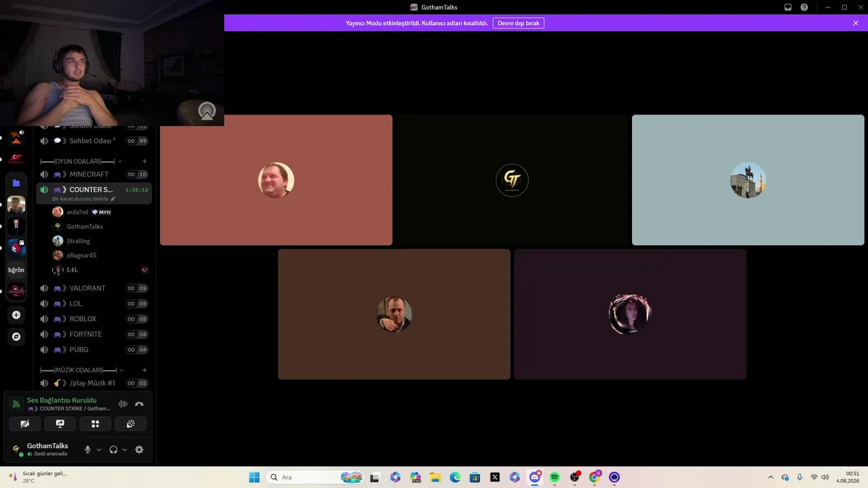The width and height of the screenshot is (868, 488).
Task: Open user settings gear
Action: 139,449
